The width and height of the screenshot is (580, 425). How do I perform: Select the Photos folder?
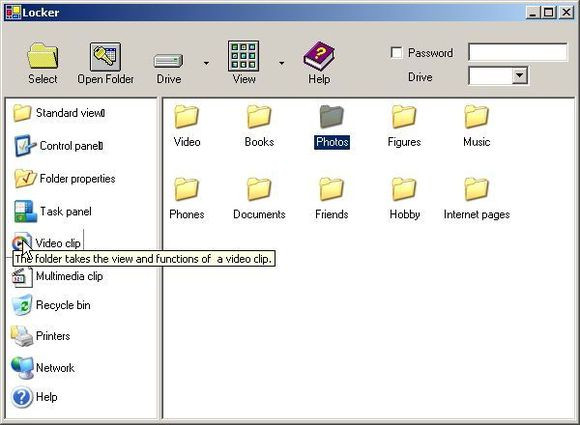pos(332,127)
